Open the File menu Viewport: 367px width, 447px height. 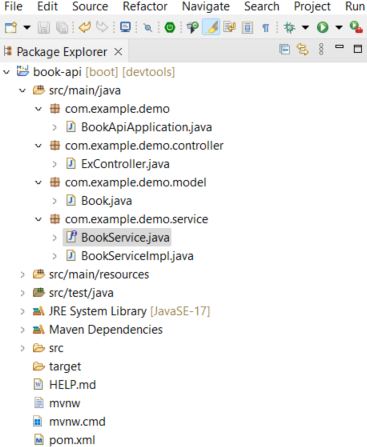tap(13, 6)
